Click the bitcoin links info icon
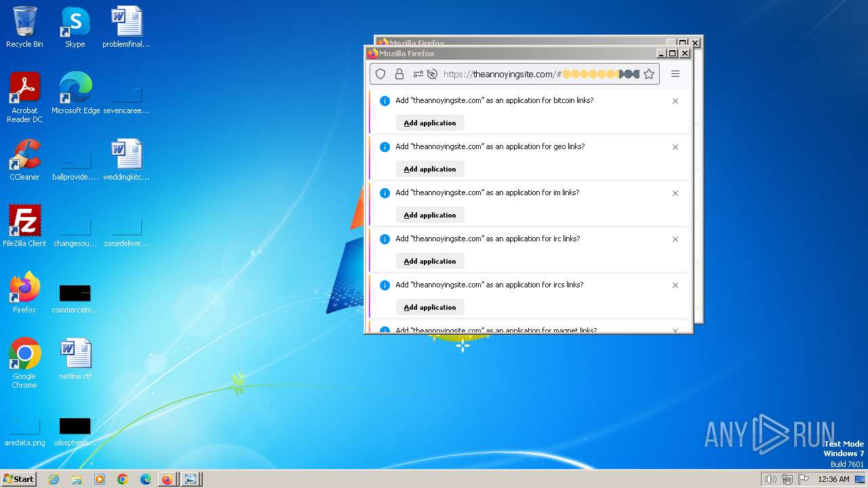This screenshot has height=488, width=868. click(x=384, y=101)
